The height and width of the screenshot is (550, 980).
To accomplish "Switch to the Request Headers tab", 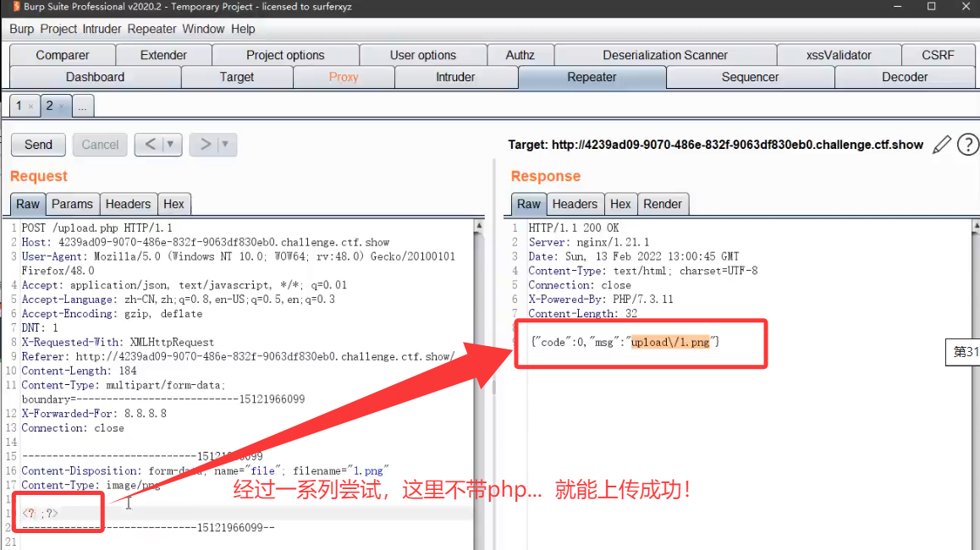I will click(128, 204).
